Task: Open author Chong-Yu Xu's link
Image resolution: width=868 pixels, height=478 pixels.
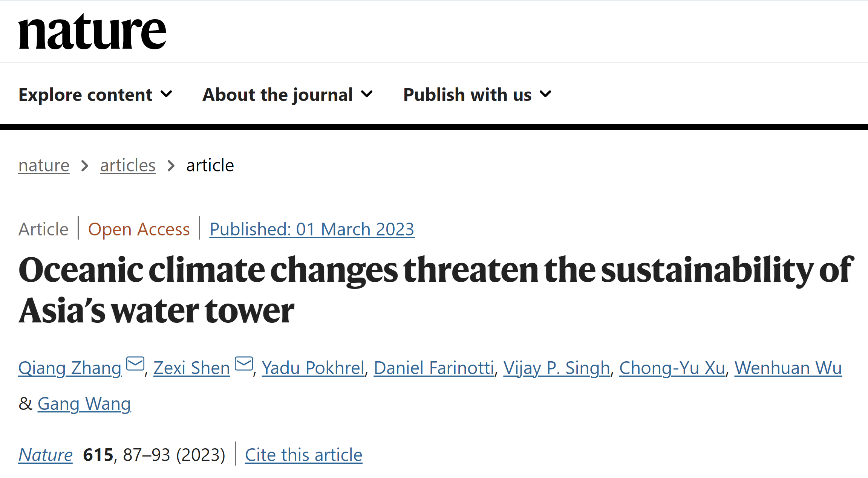Action: coord(672,368)
